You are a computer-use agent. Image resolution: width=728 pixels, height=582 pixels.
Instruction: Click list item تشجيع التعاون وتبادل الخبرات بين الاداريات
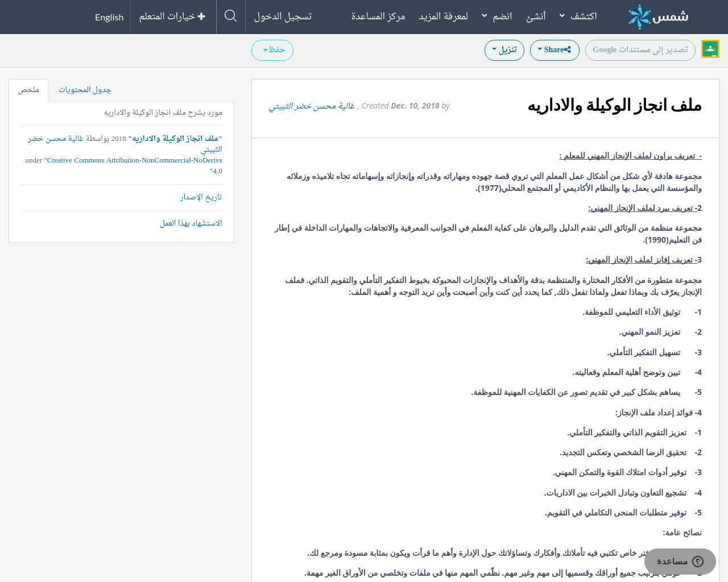[x=615, y=493]
